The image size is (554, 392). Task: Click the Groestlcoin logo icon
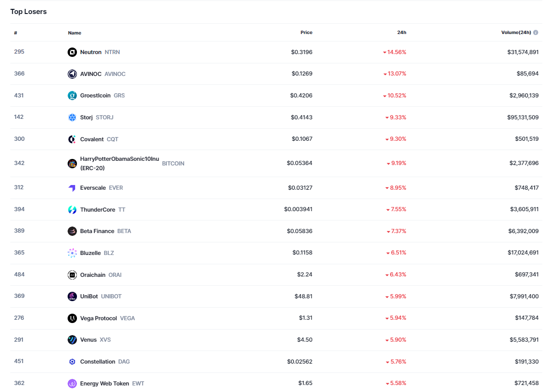72,96
